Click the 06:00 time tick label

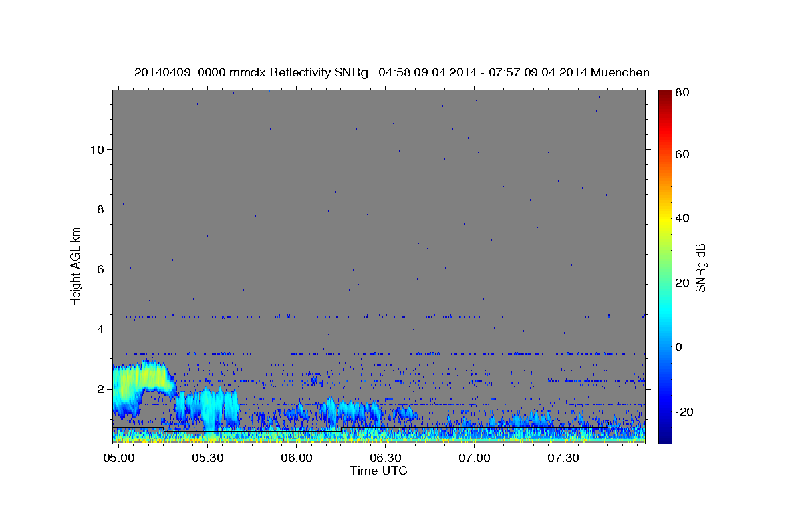coord(297,458)
